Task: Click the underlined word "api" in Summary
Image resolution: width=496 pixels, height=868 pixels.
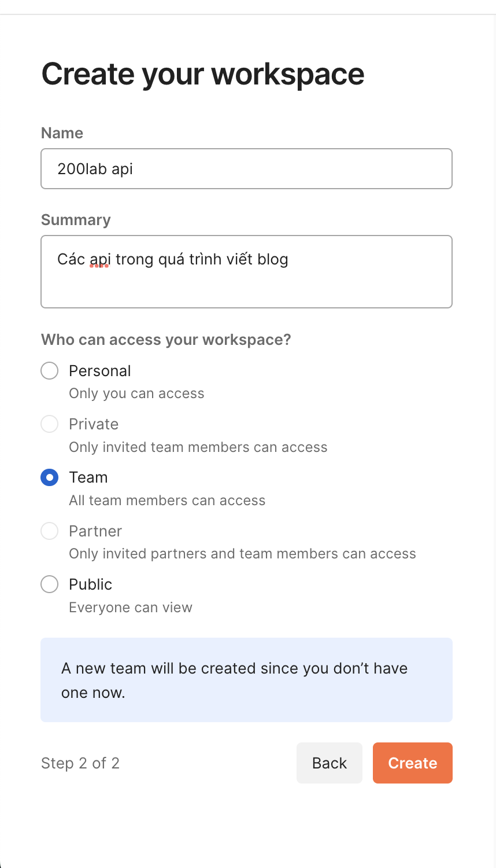Action: pos(99,260)
